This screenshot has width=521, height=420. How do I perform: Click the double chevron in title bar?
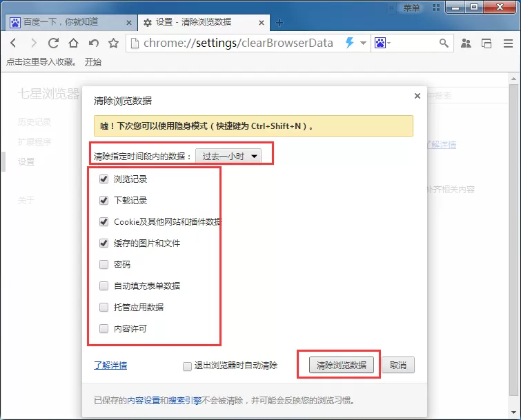coord(392,8)
